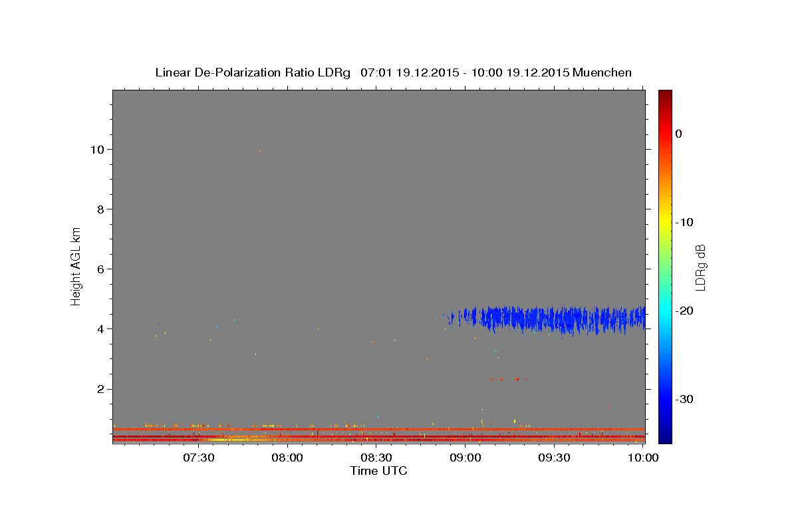
Task: Click the colorbar value 0
Action: (679, 134)
